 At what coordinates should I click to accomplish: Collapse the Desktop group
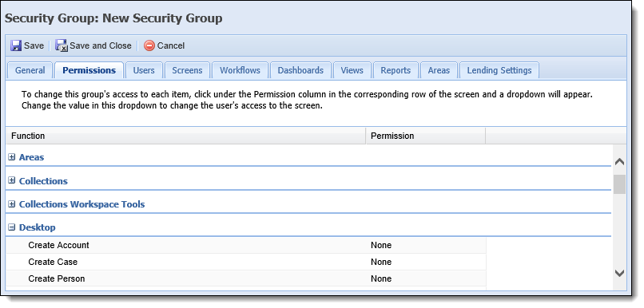[11, 227]
